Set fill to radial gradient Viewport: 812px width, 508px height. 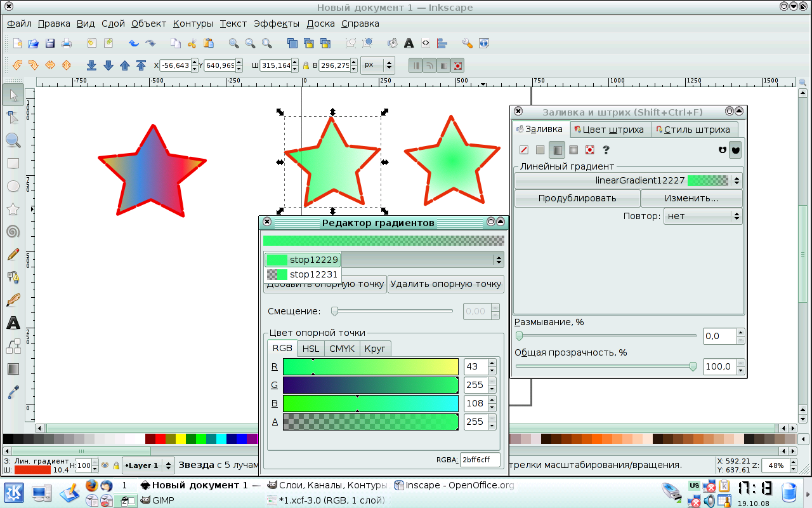click(573, 150)
